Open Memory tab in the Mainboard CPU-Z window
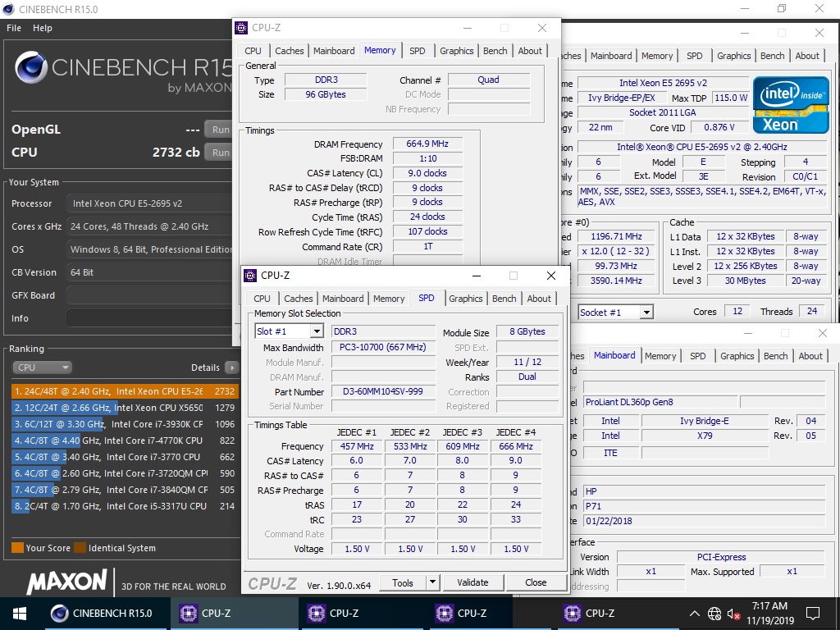Screen dimensions: 840x630 660,356
